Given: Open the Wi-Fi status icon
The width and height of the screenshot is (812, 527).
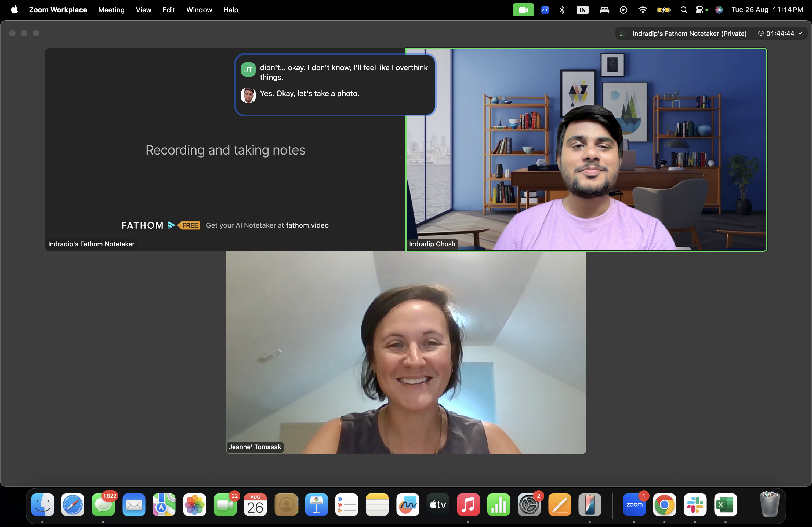Looking at the screenshot, I should (x=643, y=10).
